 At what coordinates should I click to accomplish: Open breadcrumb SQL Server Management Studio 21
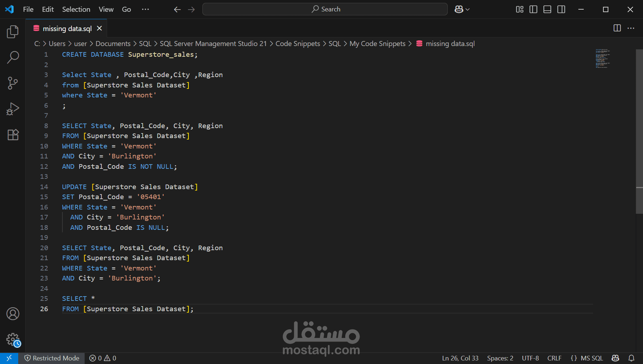213,44
